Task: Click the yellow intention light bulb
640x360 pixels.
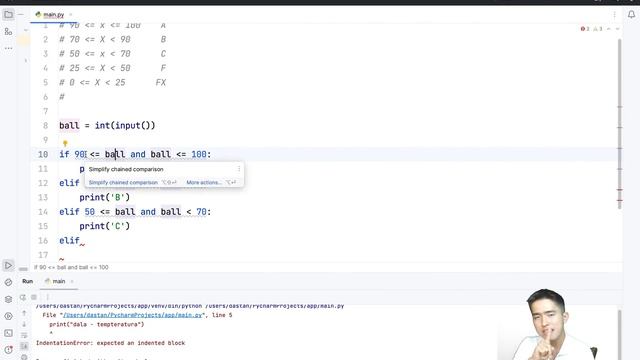Action: pyautogui.click(x=65, y=143)
